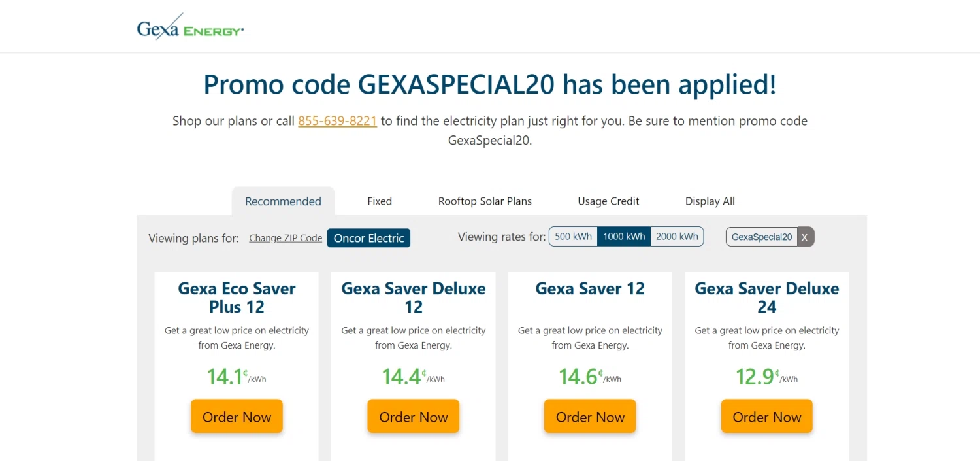Click the Gexa Energy logo
The image size is (980, 461).
coord(190,27)
